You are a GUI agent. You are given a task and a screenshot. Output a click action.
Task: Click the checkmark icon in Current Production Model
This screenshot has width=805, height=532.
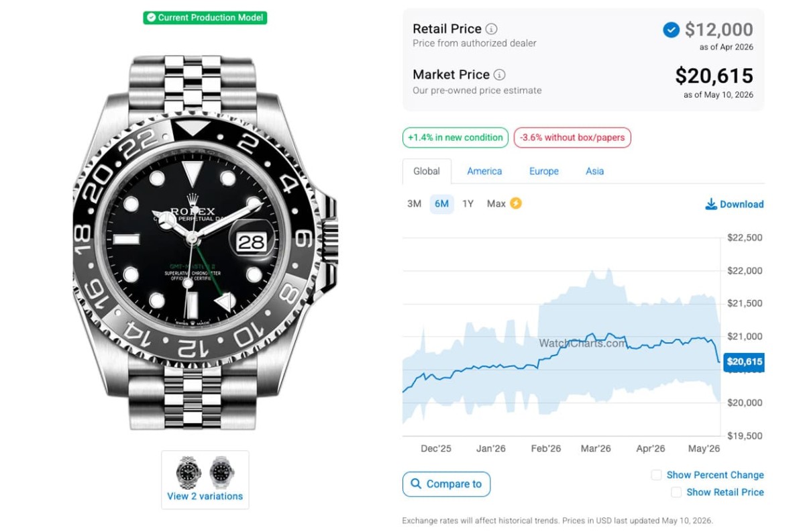(152, 18)
